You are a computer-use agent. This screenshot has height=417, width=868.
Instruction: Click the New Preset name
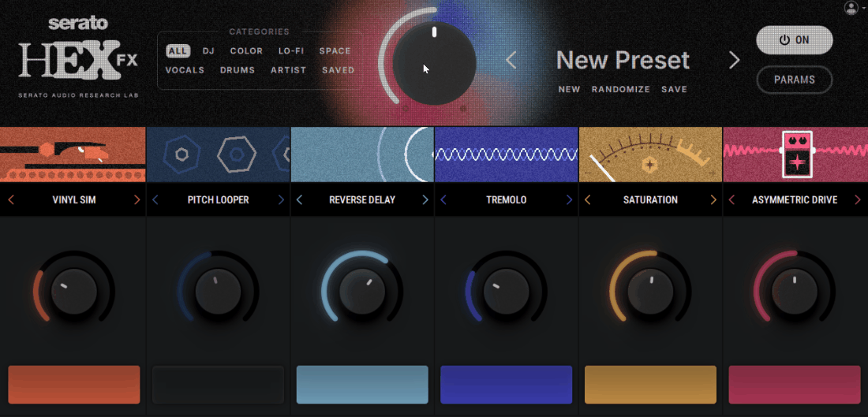[x=623, y=60]
